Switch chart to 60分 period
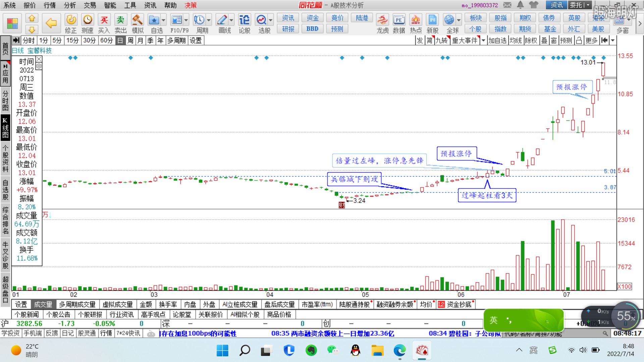 coord(107,41)
